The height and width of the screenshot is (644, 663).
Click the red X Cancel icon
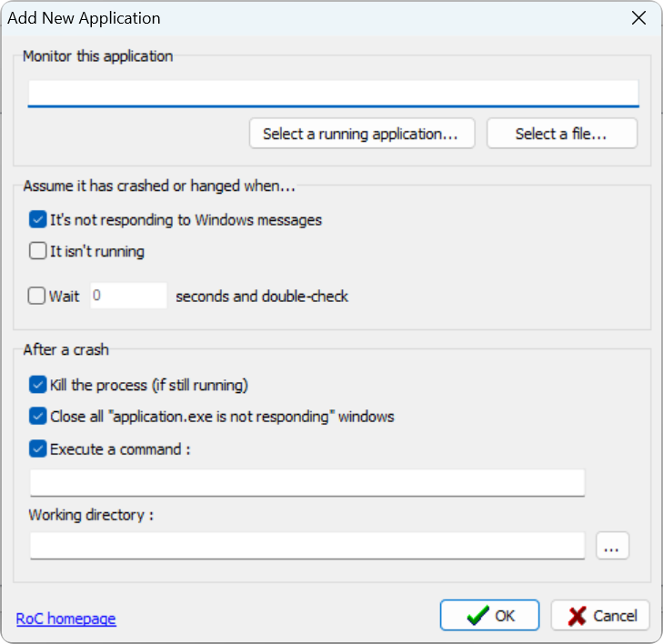tap(578, 616)
